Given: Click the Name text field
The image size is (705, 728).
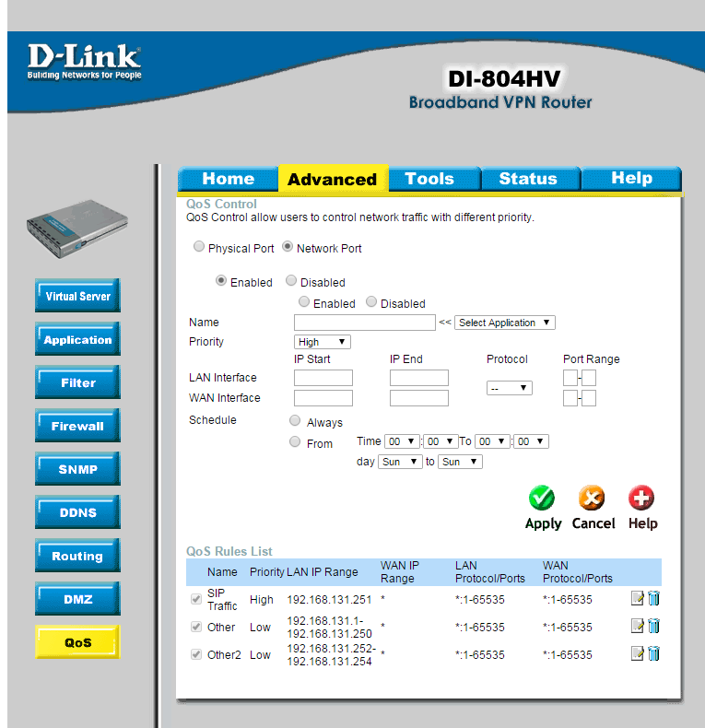Looking at the screenshot, I should tap(364, 323).
